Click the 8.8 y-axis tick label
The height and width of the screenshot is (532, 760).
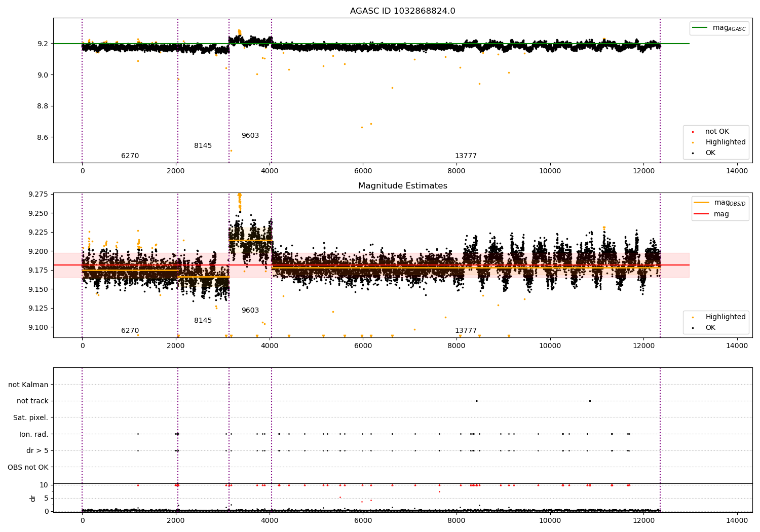(43, 106)
